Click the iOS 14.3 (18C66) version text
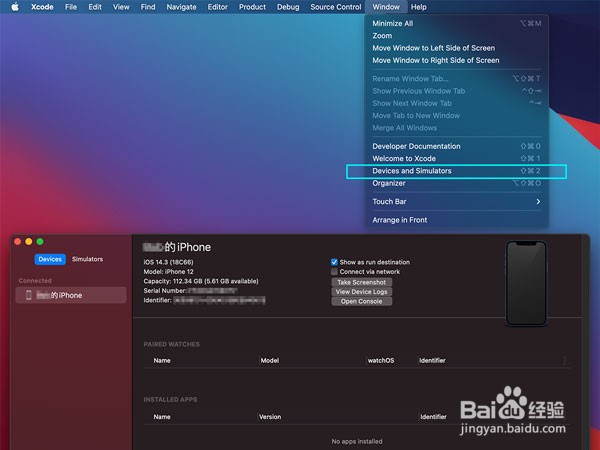600x450 pixels. [168, 262]
